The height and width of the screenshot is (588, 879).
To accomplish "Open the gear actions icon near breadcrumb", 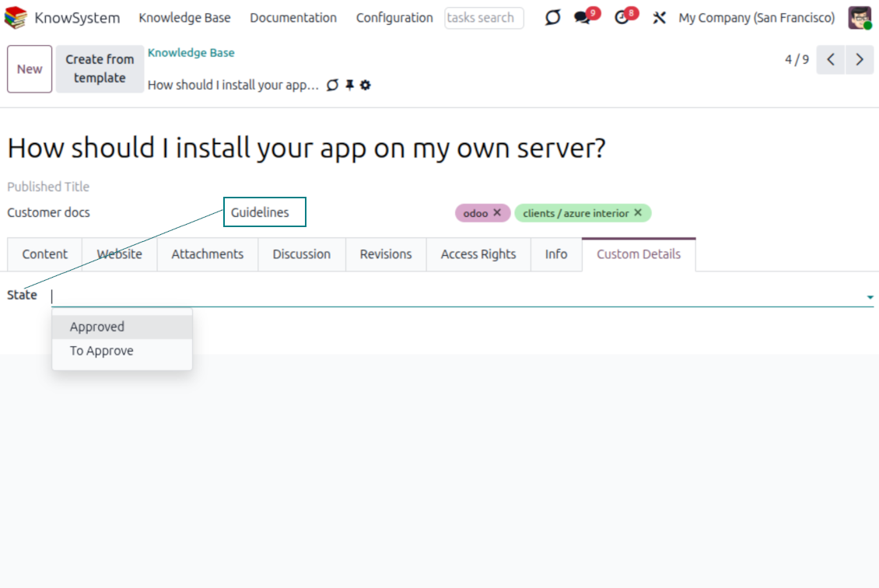I will (x=366, y=86).
